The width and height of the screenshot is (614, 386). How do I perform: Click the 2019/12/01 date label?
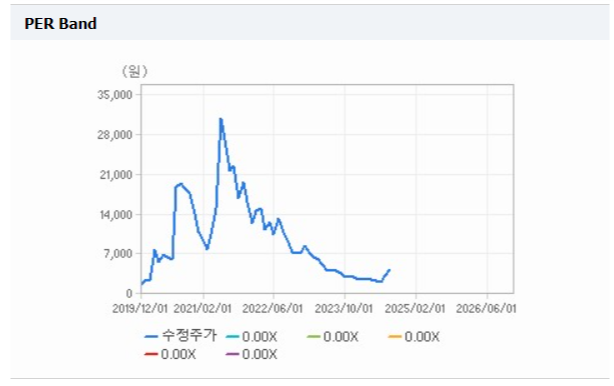tap(140, 308)
